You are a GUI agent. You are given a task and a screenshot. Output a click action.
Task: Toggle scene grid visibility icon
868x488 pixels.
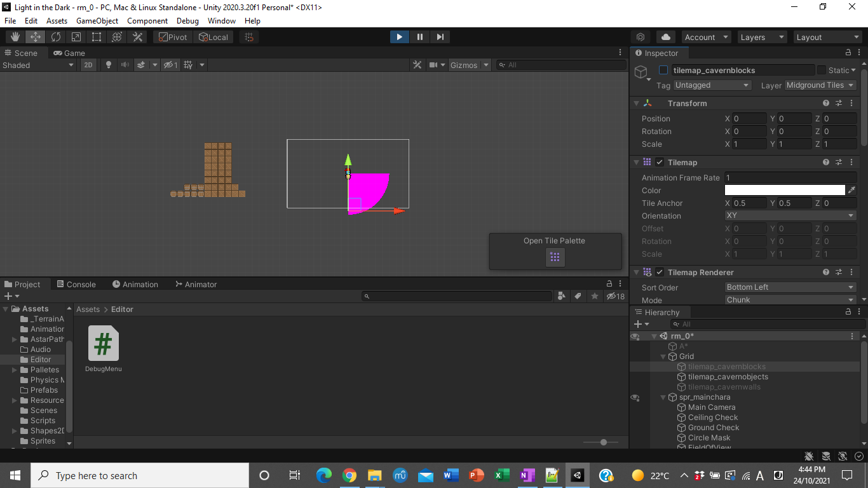188,65
